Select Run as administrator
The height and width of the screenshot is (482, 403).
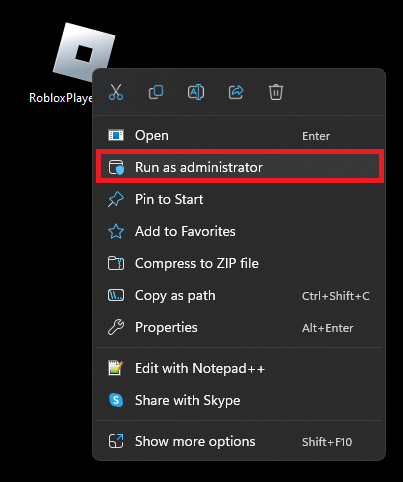click(x=239, y=167)
